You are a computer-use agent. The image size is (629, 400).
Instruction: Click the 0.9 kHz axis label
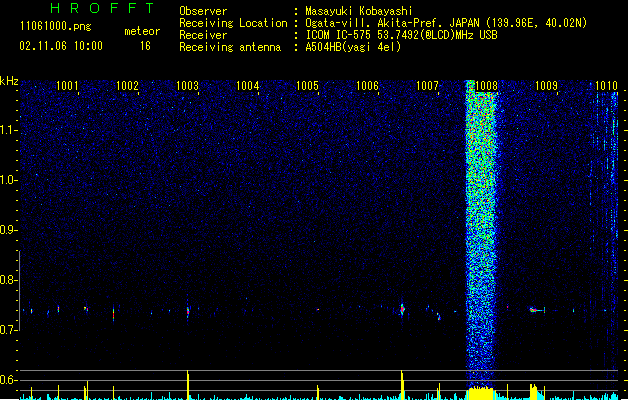tap(8, 230)
